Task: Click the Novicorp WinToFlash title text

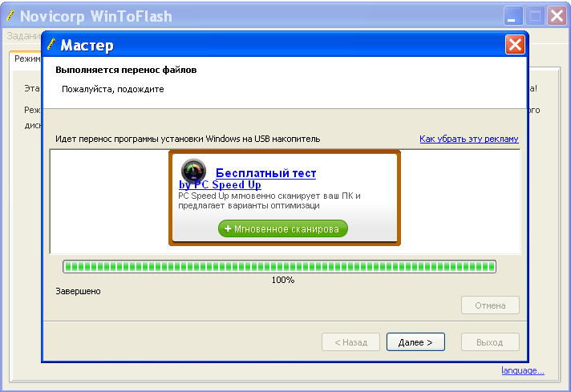Action: tap(95, 16)
